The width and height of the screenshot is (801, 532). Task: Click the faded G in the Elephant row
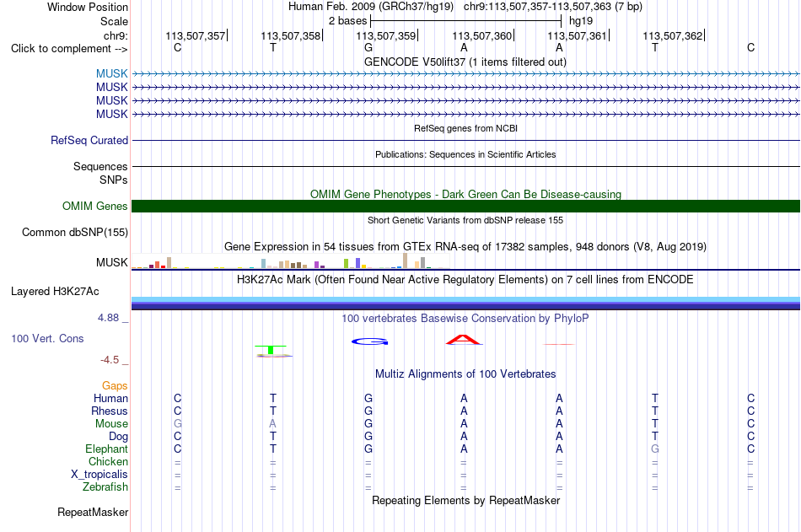[655, 449]
